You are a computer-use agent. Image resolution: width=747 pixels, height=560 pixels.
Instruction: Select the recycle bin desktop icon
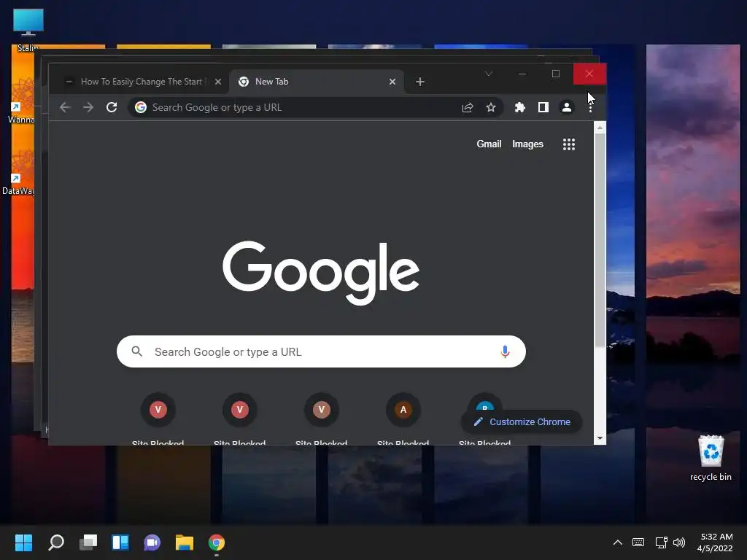[711, 458]
